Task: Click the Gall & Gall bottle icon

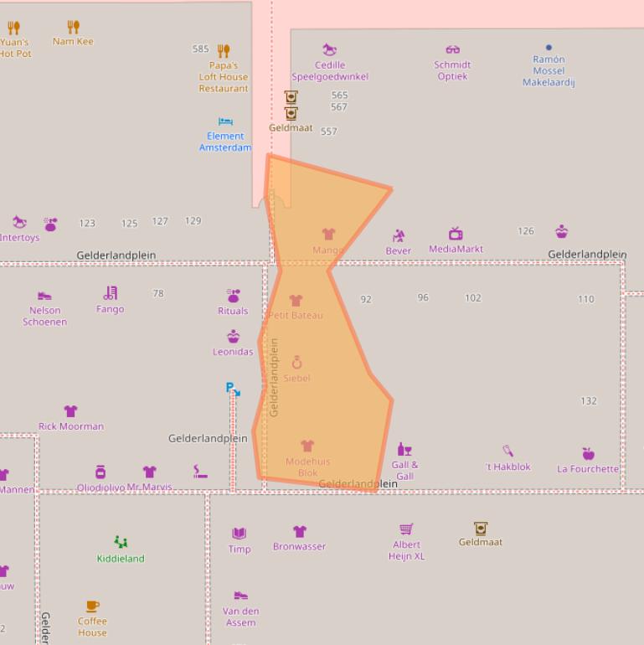Action: [x=404, y=450]
